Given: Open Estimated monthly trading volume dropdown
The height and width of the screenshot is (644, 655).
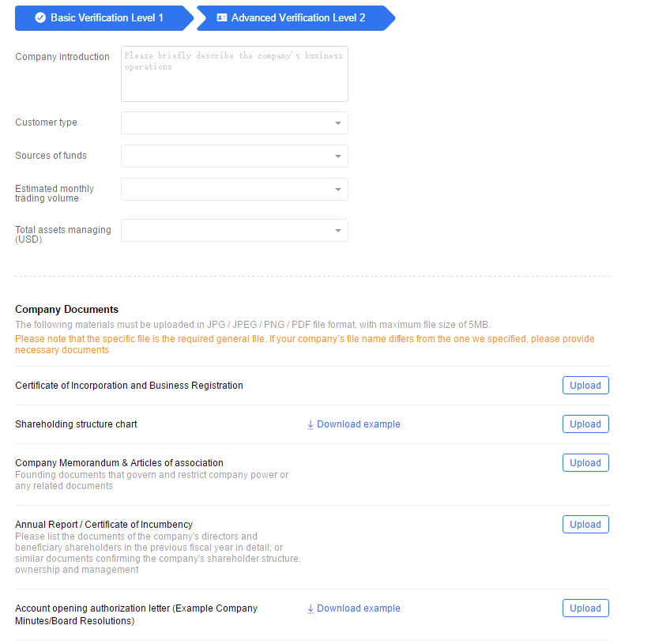Looking at the screenshot, I should [x=235, y=189].
